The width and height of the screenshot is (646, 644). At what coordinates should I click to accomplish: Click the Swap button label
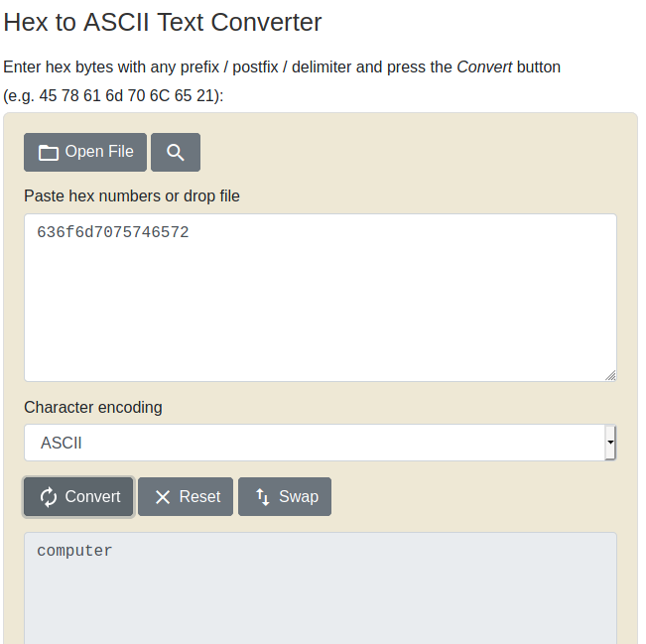299,496
